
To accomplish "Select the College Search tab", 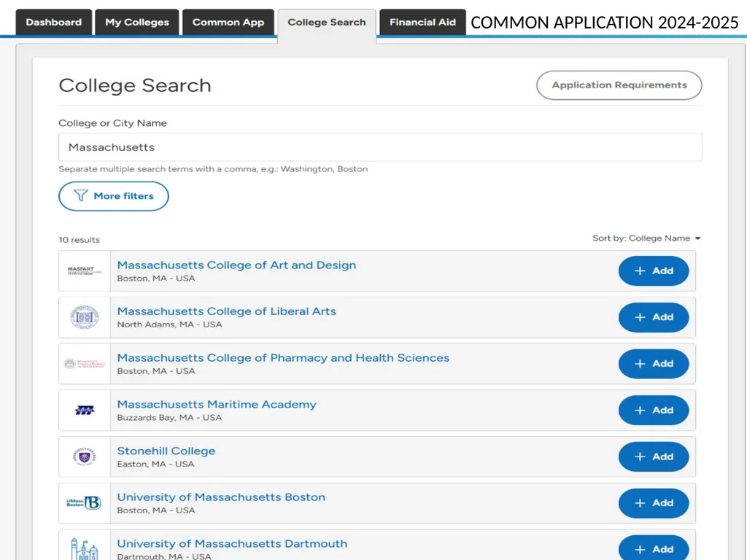I will point(327,23).
